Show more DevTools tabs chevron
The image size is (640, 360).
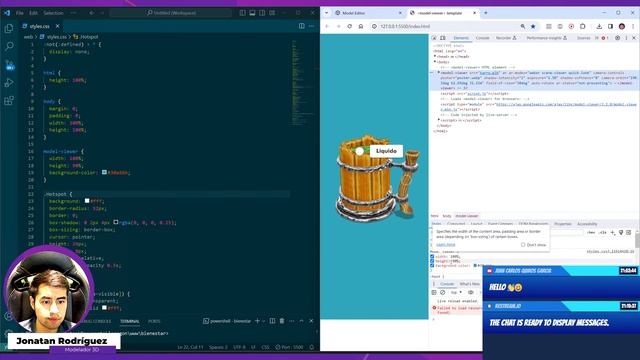pyautogui.click(x=597, y=38)
